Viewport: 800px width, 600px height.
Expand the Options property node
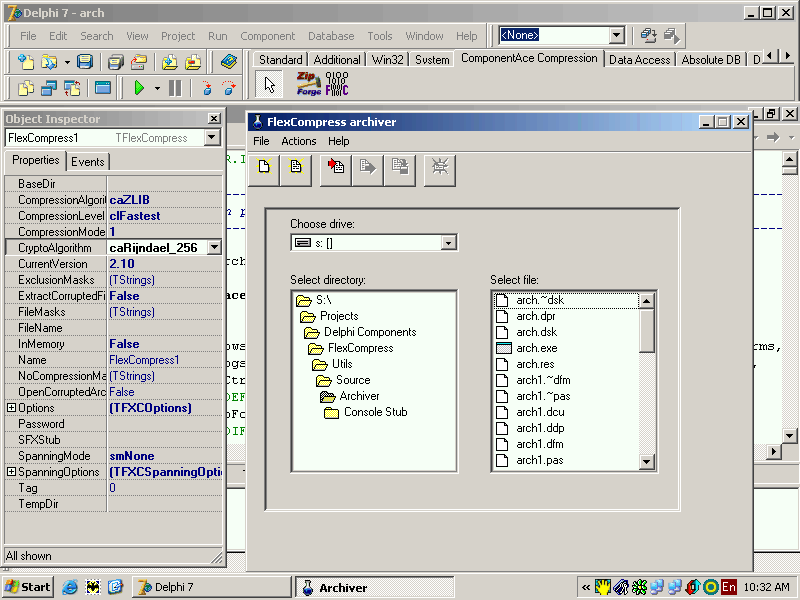[x=12, y=408]
